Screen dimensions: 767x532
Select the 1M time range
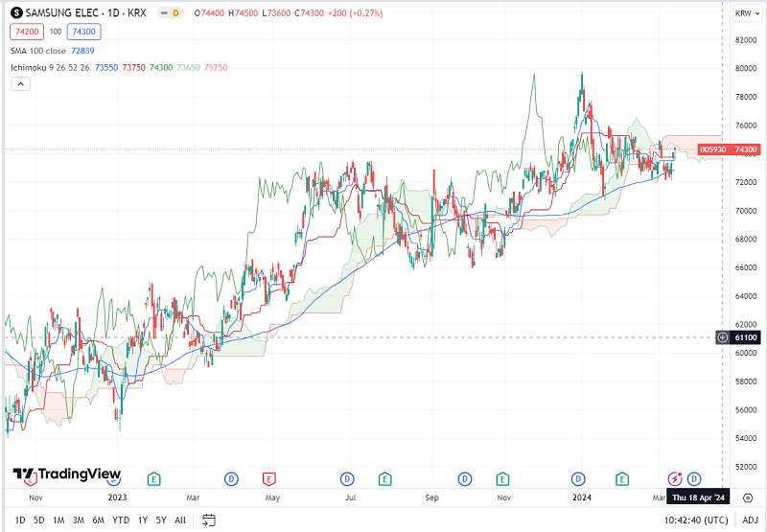point(58,520)
